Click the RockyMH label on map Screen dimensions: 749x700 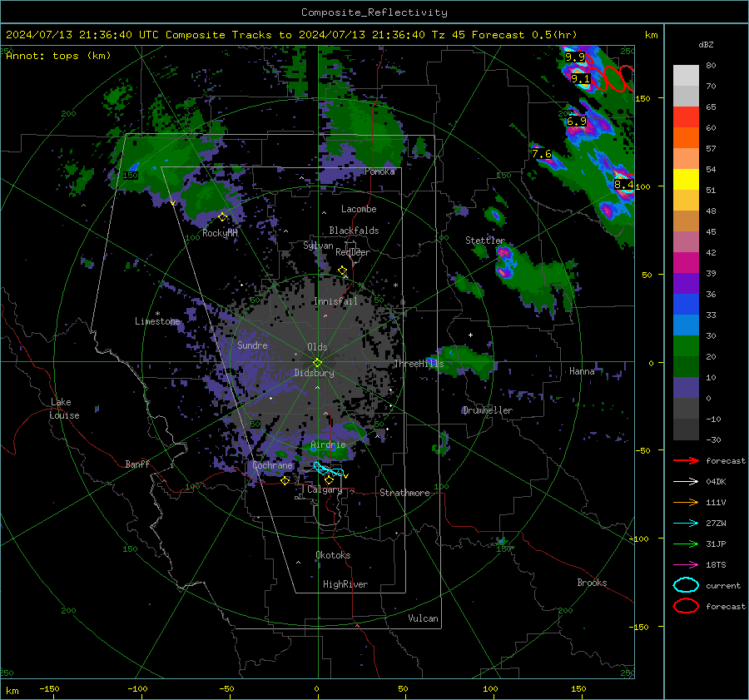220,233
